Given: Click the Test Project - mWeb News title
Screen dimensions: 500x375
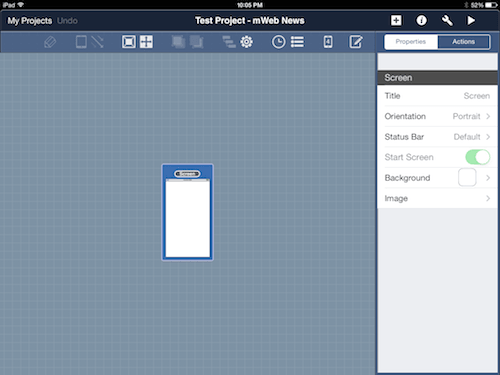Looking at the screenshot, I should click(250, 21).
